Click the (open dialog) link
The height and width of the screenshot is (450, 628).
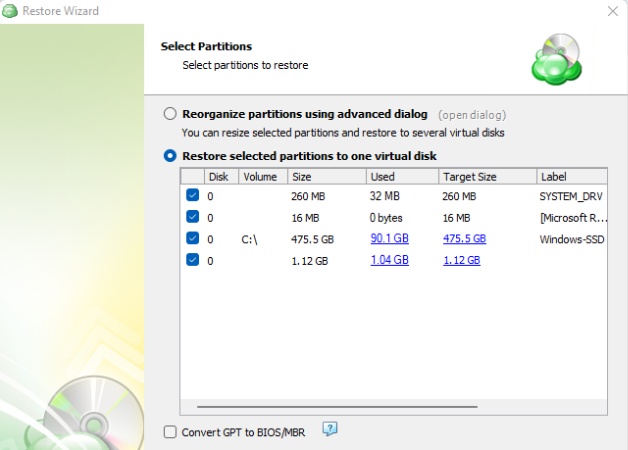(471, 115)
